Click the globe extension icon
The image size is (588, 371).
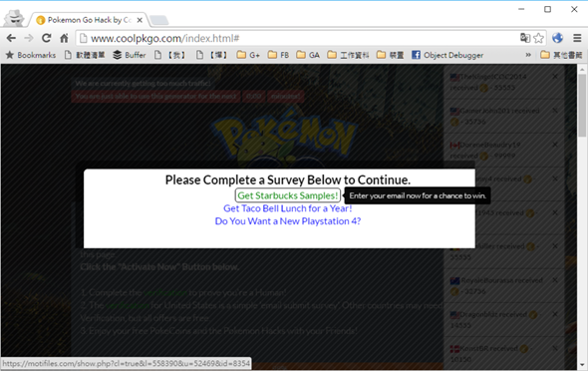click(x=557, y=38)
